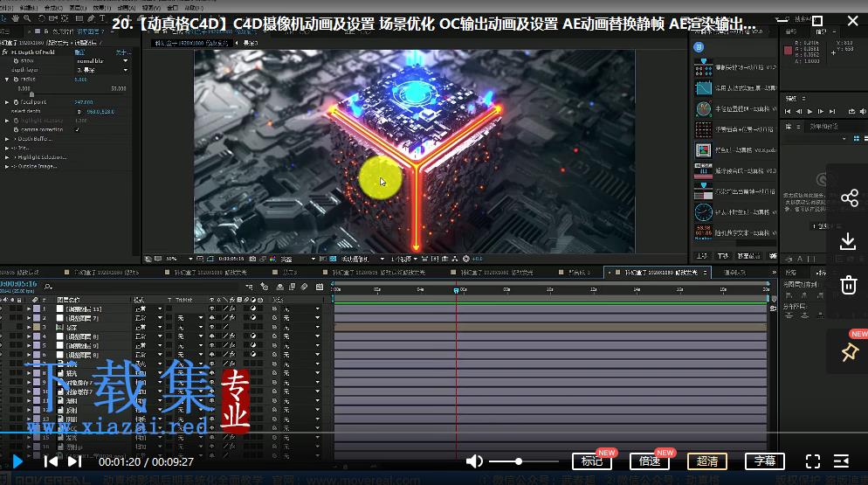Screen dimensions: 868x485
Task: Toggle the radius stopwatch icon
Action: [16, 80]
